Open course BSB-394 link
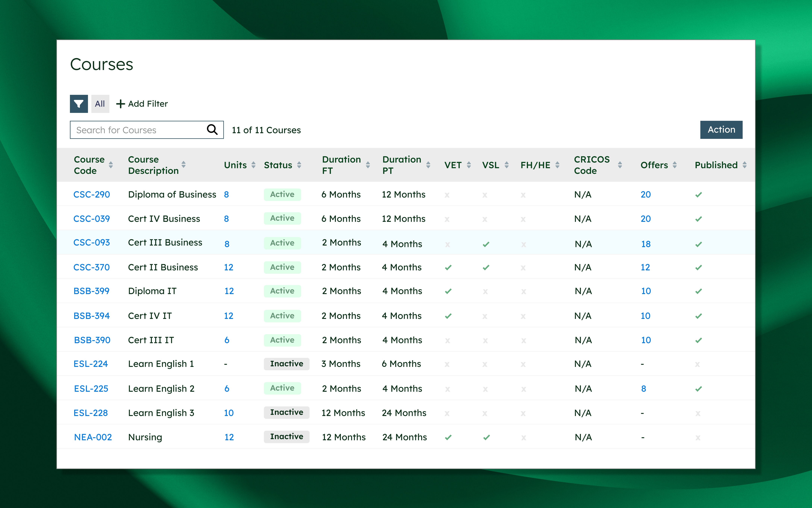The height and width of the screenshot is (508, 812). [x=92, y=316]
